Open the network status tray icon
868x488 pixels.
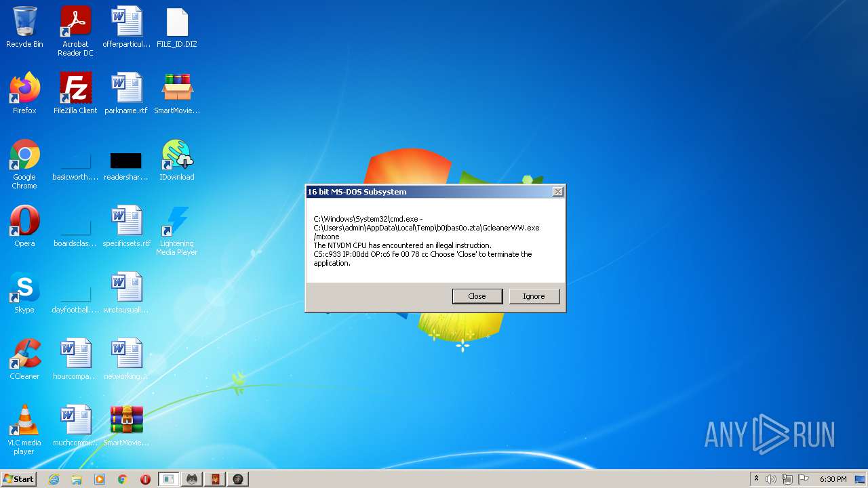point(787,479)
